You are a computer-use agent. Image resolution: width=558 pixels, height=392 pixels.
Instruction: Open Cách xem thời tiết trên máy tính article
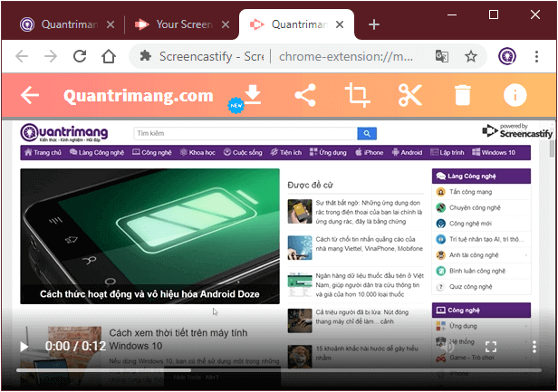[178, 339]
